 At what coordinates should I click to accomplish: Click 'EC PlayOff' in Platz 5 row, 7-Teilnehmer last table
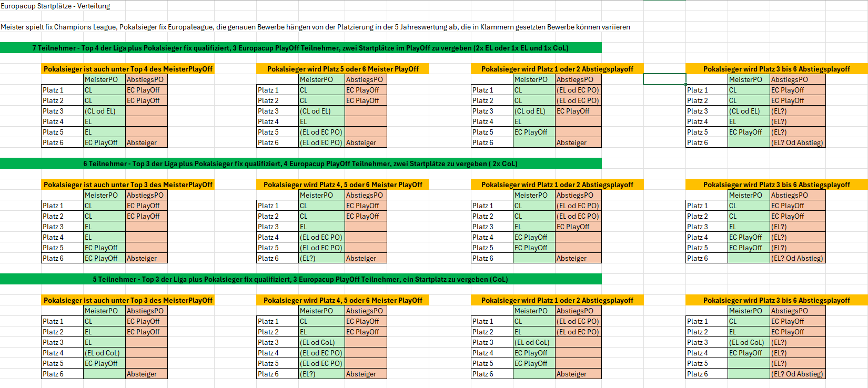(x=749, y=132)
